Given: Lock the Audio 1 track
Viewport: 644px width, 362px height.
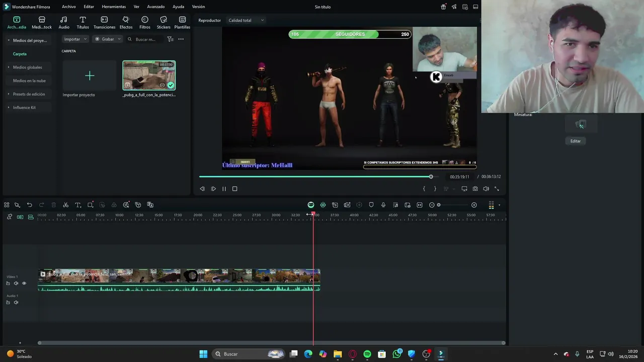Looking at the screenshot, I should click(8, 303).
